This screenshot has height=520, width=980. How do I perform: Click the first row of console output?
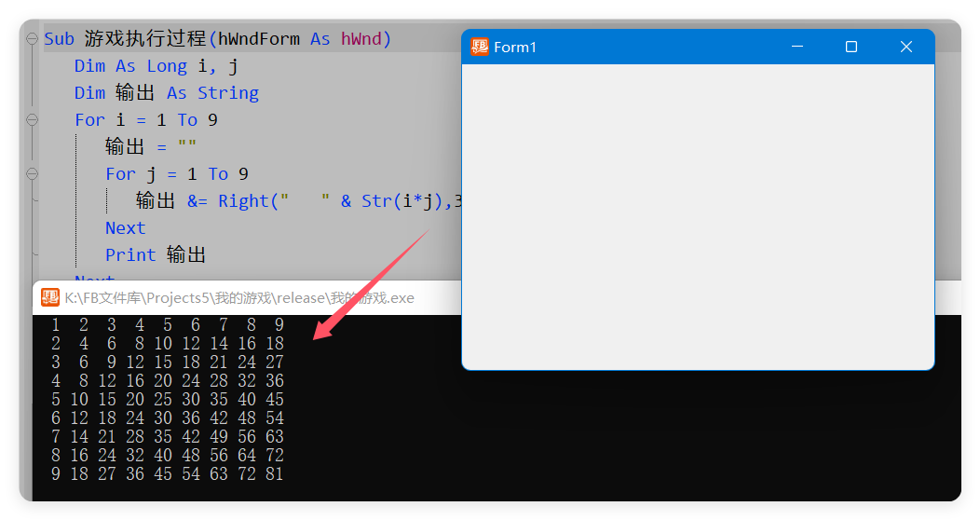pyautogui.click(x=168, y=325)
